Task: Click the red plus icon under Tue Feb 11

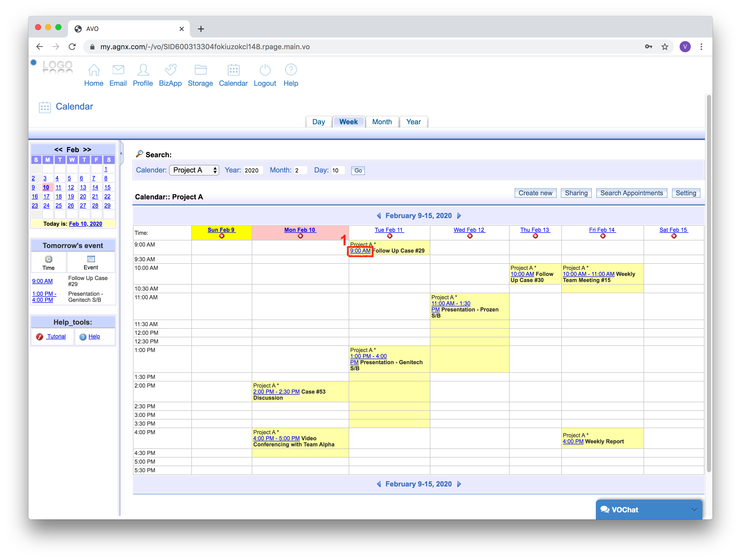Action: (390, 236)
